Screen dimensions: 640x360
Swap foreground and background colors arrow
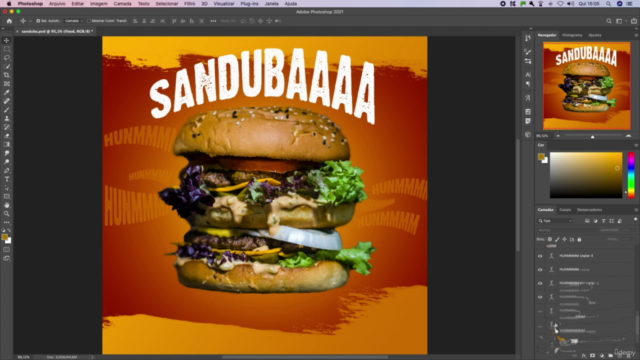(x=9, y=231)
